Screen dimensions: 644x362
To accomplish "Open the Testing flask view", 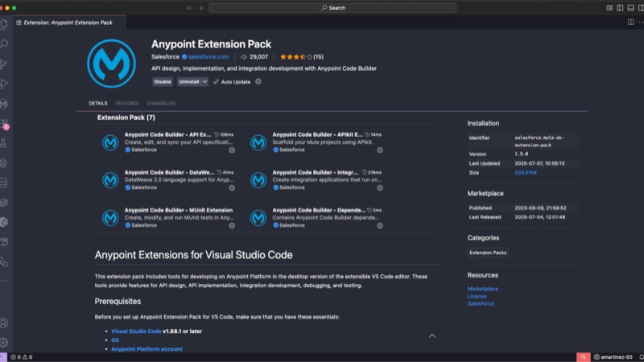I will click(4, 143).
